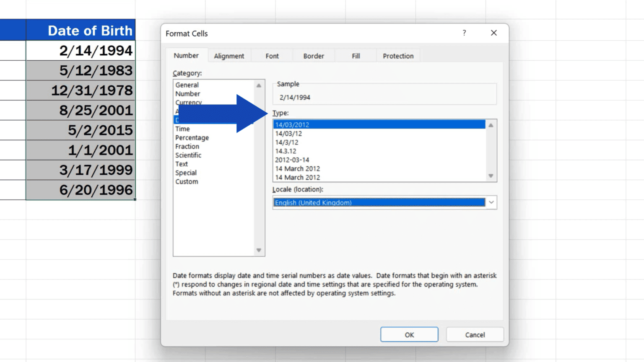Open the Locale (location) dropdown
Image resolution: width=644 pixels, height=362 pixels.
(491, 202)
